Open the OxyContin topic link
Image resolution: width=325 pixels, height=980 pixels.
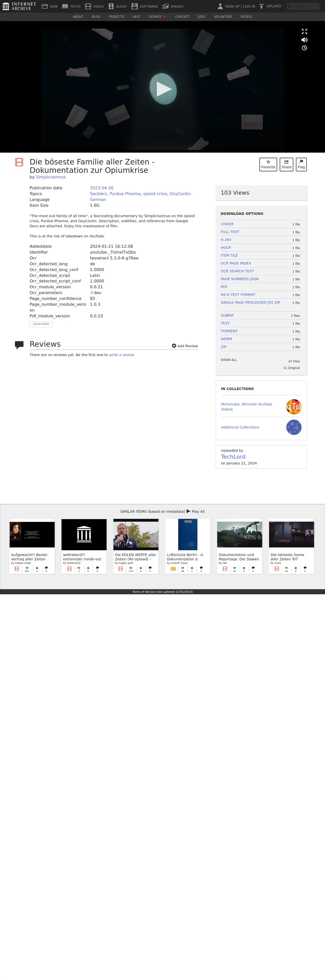pyautogui.click(x=180, y=194)
